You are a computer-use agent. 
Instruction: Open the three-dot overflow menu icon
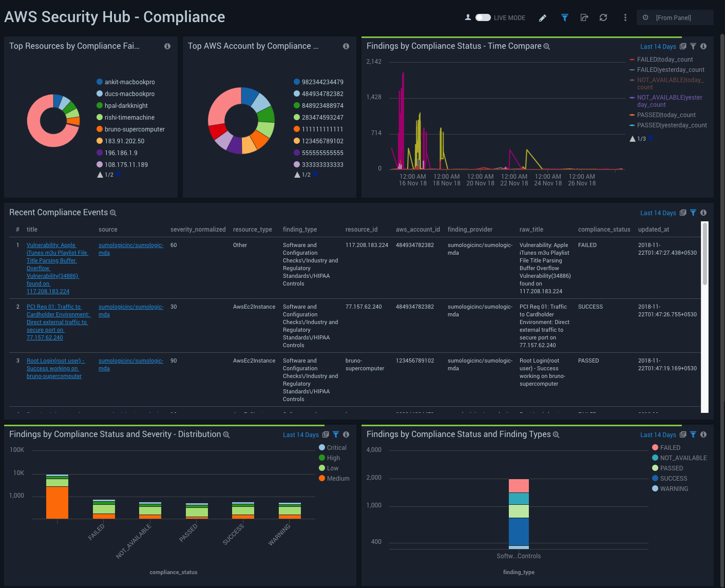coord(625,17)
